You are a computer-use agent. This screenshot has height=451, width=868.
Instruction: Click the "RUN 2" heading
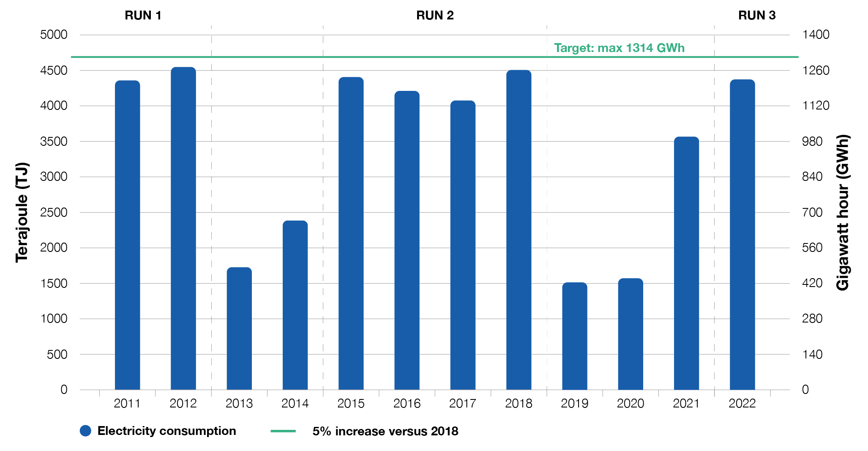coord(435,15)
